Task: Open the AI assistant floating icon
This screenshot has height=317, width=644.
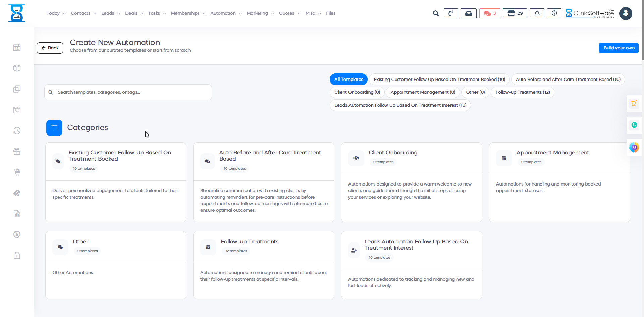Action: (634, 147)
